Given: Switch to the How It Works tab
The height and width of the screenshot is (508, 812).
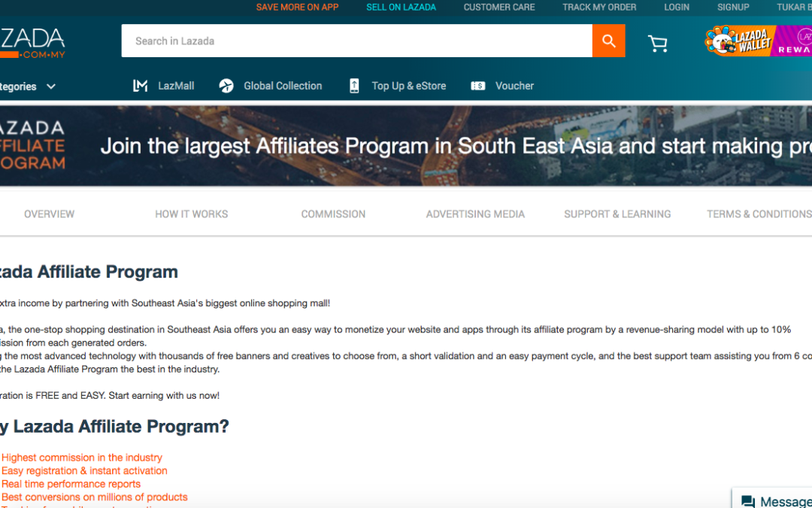Looking at the screenshot, I should (x=192, y=214).
